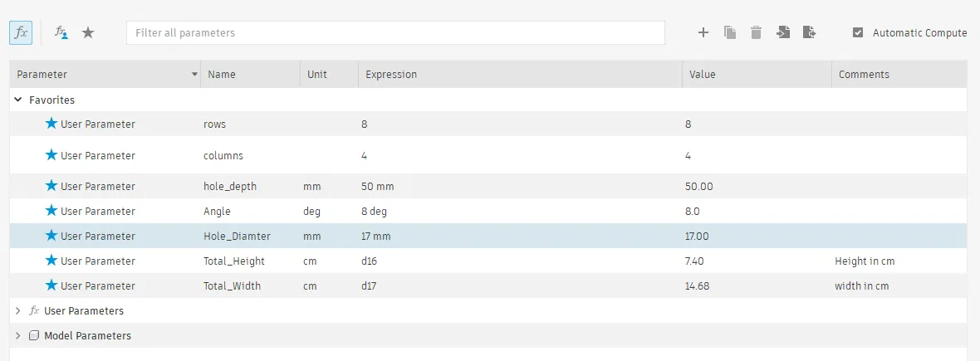The image size is (980, 361).
Task: Remove Total_Width star from favorites
Action: [x=51, y=285]
